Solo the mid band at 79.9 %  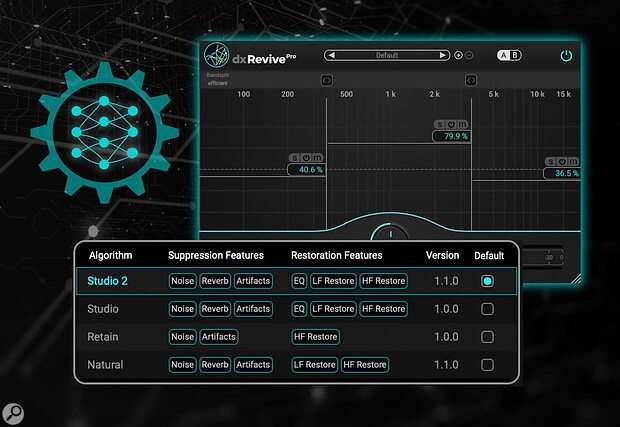point(440,125)
